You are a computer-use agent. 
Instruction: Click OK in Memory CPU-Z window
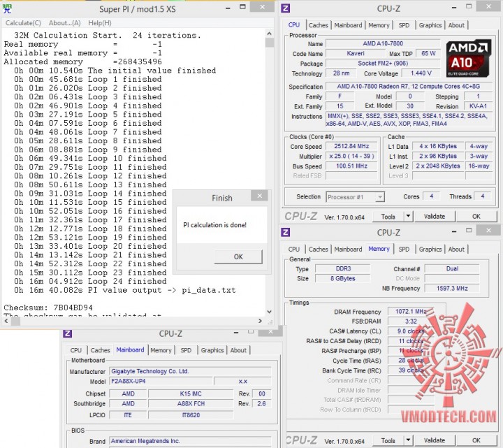click(x=476, y=440)
